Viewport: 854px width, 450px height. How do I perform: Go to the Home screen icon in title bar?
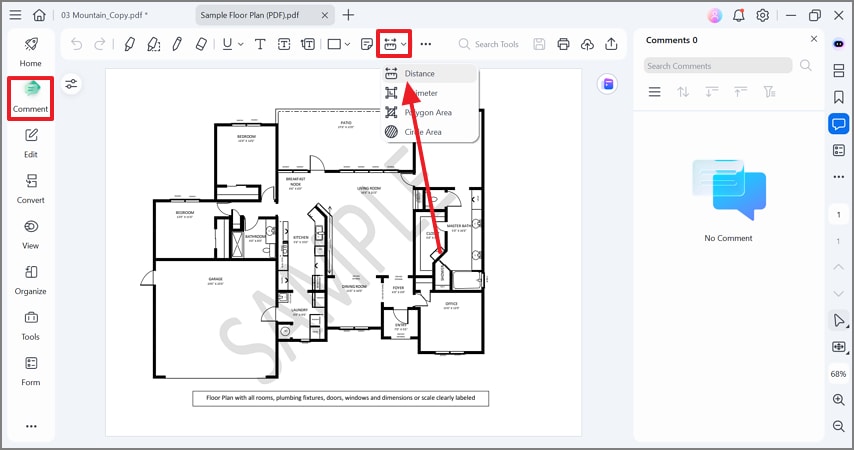pos(39,15)
